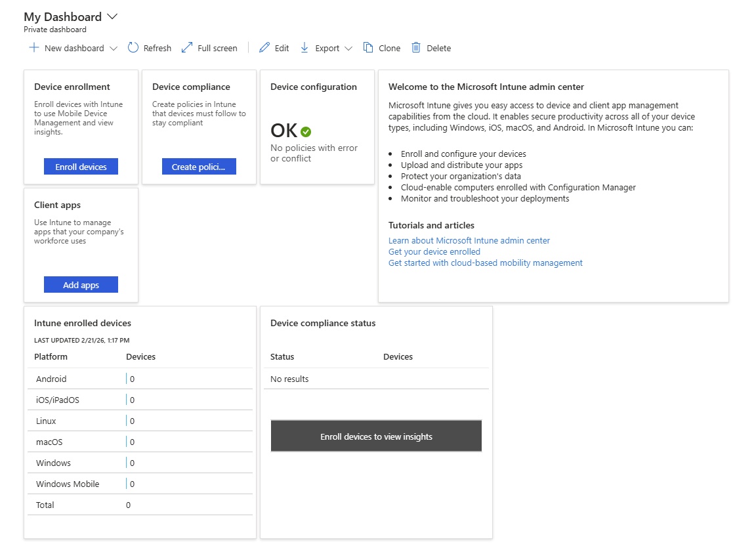This screenshot has width=756, height=550.
Task: Click the Edit pencil icon
Action: click(264, 48)
